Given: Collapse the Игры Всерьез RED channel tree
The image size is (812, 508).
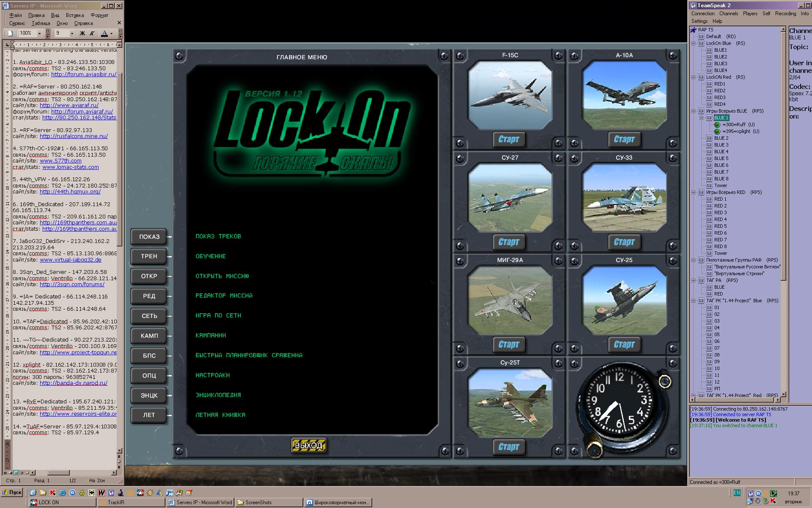Looking at the screenshot, I should coord(694,192).
